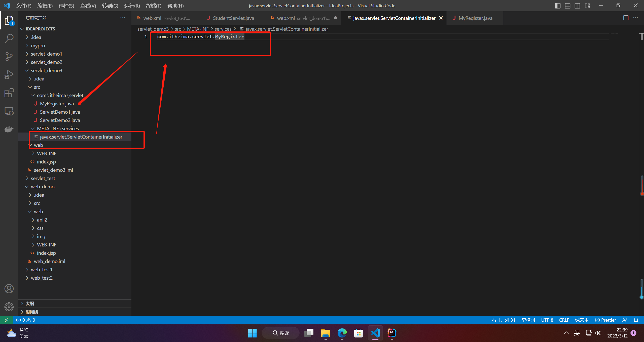
Task: Click the Windows taskbar search box
Action: coord(281,333)
